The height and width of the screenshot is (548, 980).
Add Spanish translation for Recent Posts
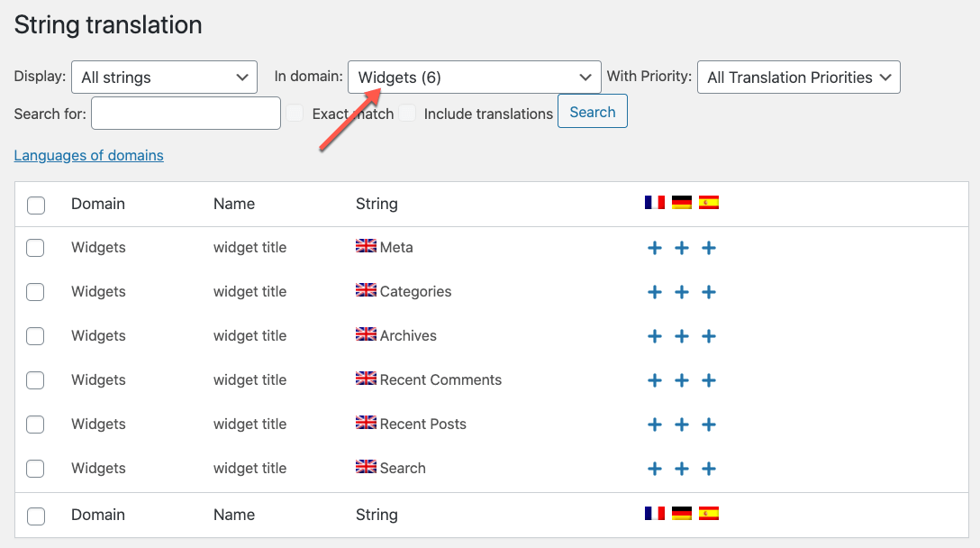(x=709, y=425)
